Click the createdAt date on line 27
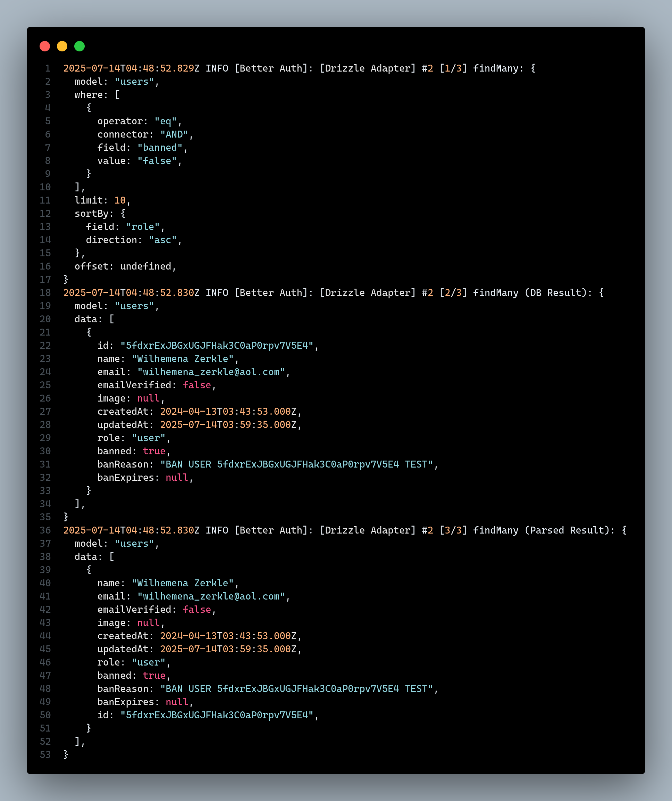The height and width of the screenshot is (801, 672). pyautogui.click(x=228, y=412)
